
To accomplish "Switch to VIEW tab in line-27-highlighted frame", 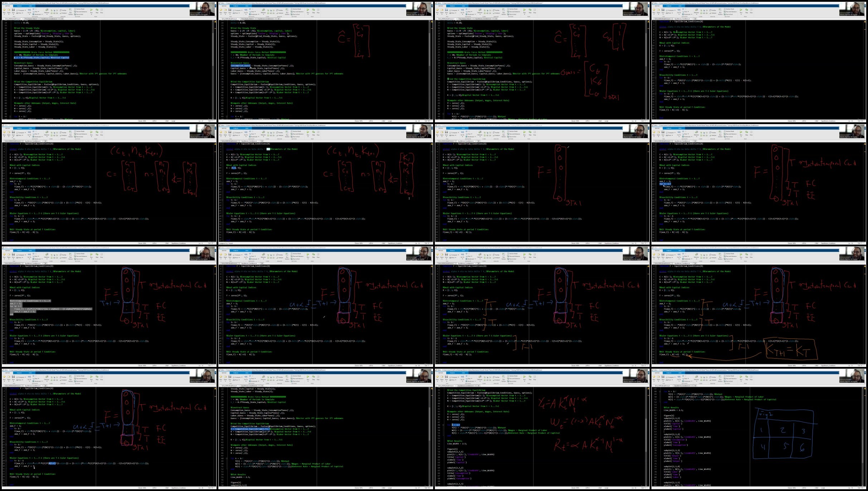I will click(30, 6).
